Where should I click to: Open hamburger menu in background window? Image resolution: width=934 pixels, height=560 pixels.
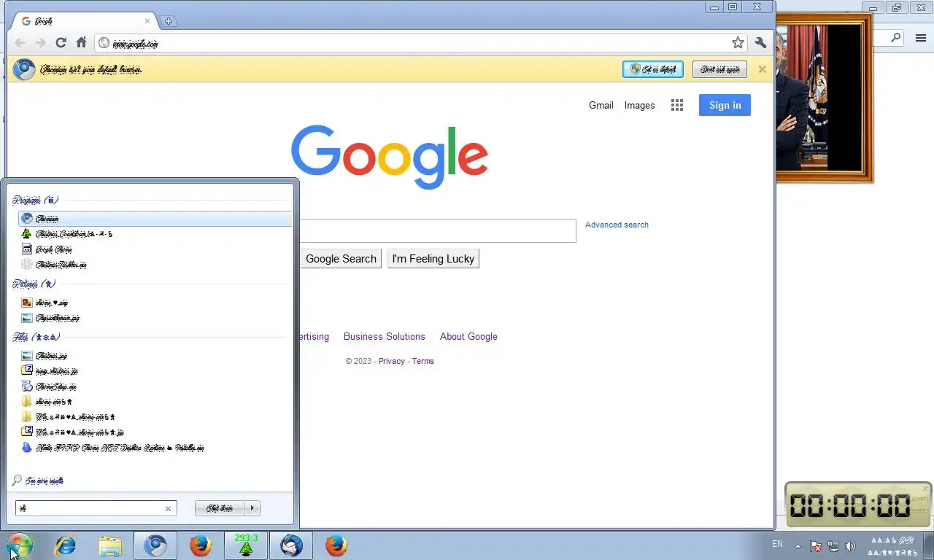(x=921, y=38)
